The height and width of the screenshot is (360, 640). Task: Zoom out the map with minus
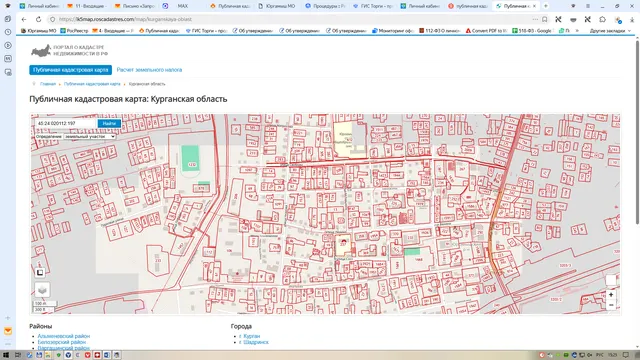click(611, 305)
